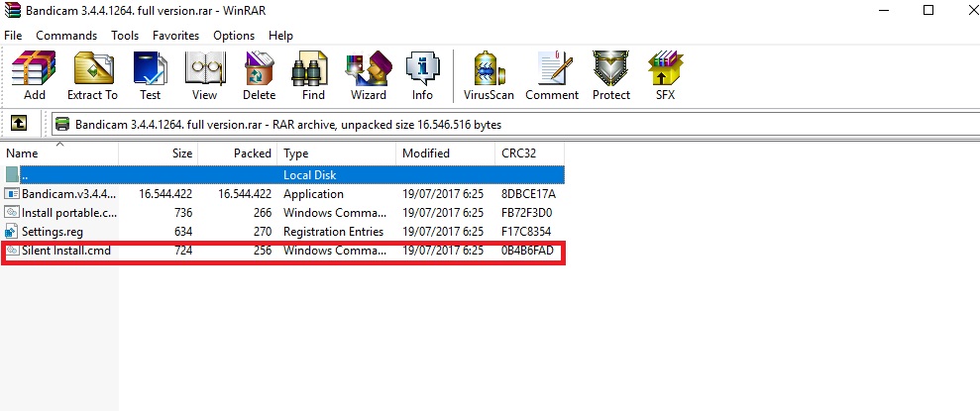The image size is (980, 411).
Task: Click the Application type cell
Action: [x=313, y=194]
